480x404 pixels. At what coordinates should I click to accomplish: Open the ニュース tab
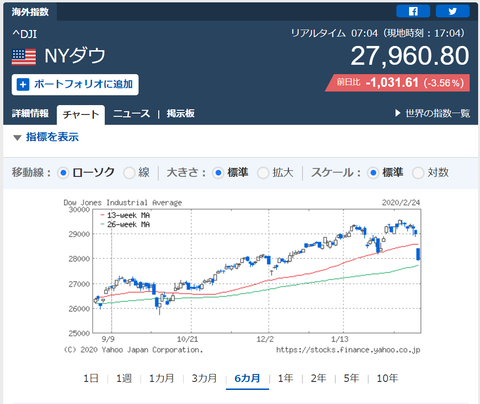coord(132,114)
